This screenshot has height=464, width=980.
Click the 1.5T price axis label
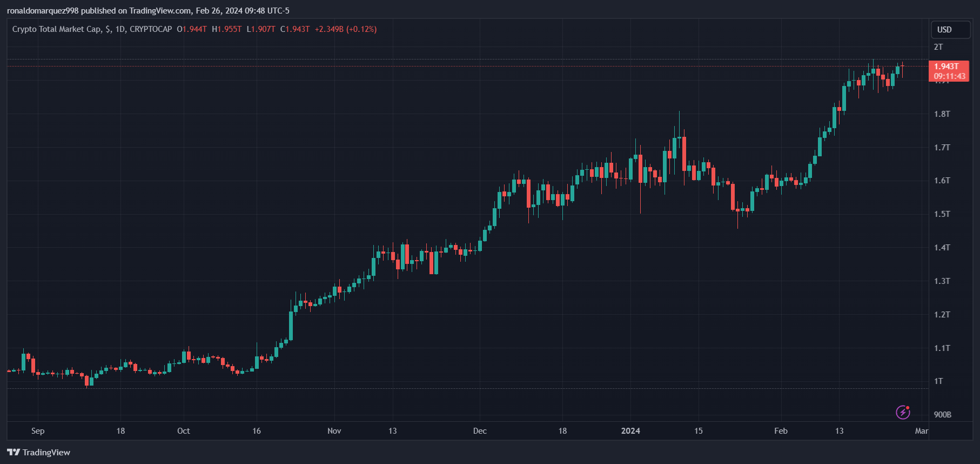[942, 214]
